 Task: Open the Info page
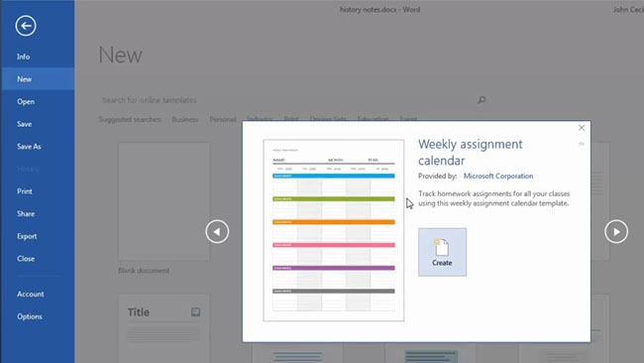click(24, 57)
